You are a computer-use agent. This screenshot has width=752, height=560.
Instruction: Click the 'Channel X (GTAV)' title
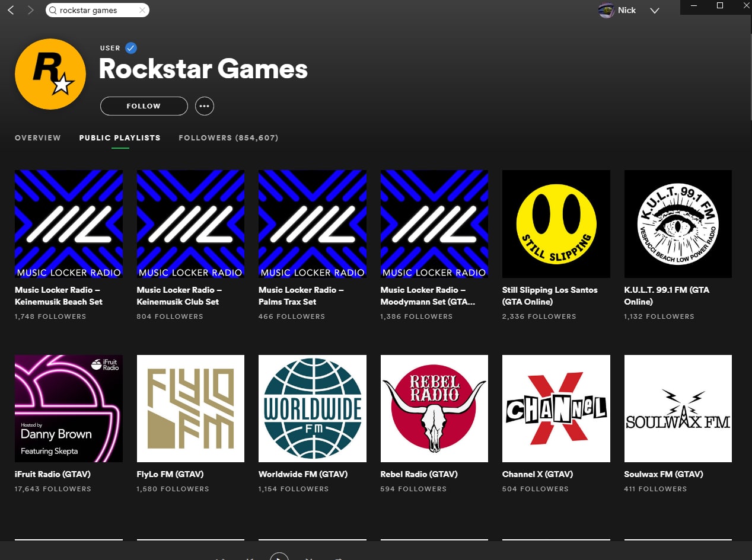[538, 474]
